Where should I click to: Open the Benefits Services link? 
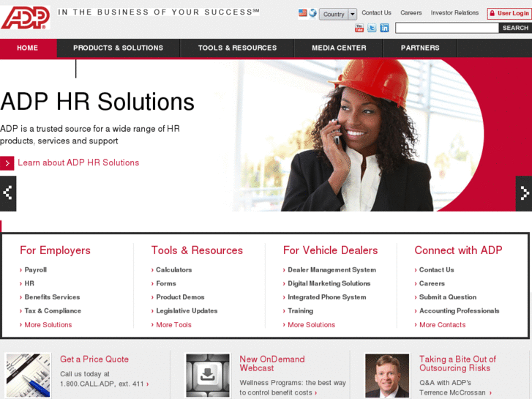[x=52, y=297]
